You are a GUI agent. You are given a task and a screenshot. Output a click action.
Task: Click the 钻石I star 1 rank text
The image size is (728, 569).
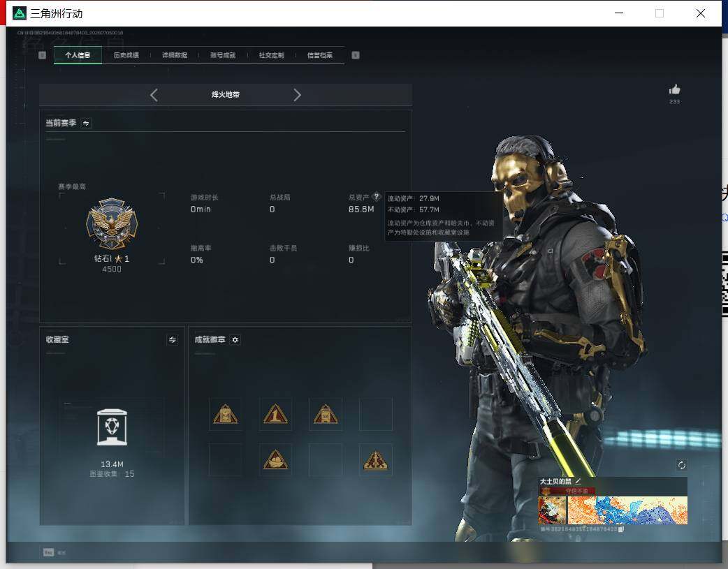112,258
